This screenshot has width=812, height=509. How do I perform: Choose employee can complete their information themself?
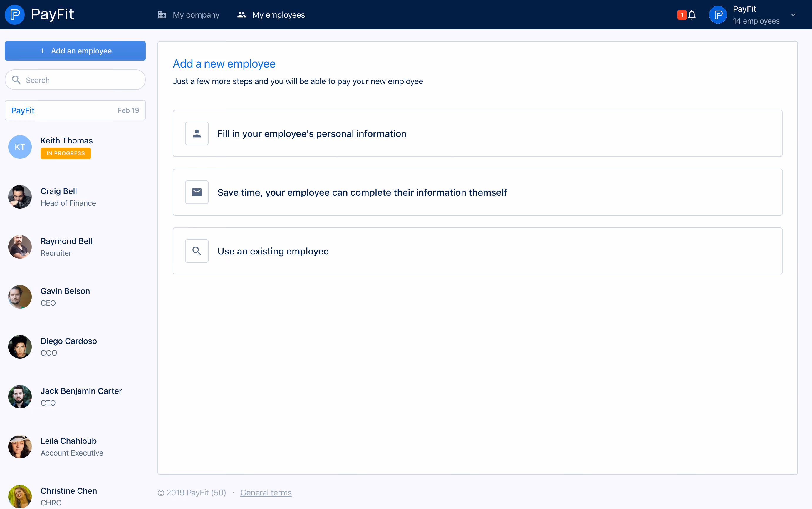pos(477,192)
